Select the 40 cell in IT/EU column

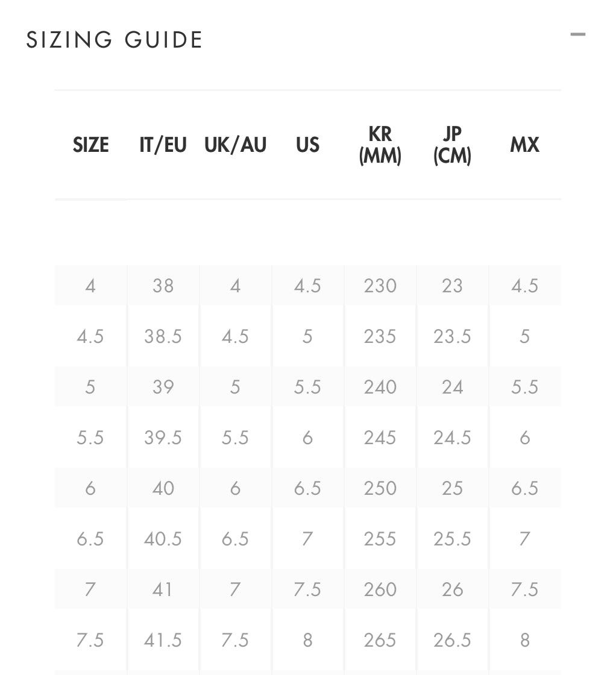tap(163, 488)
